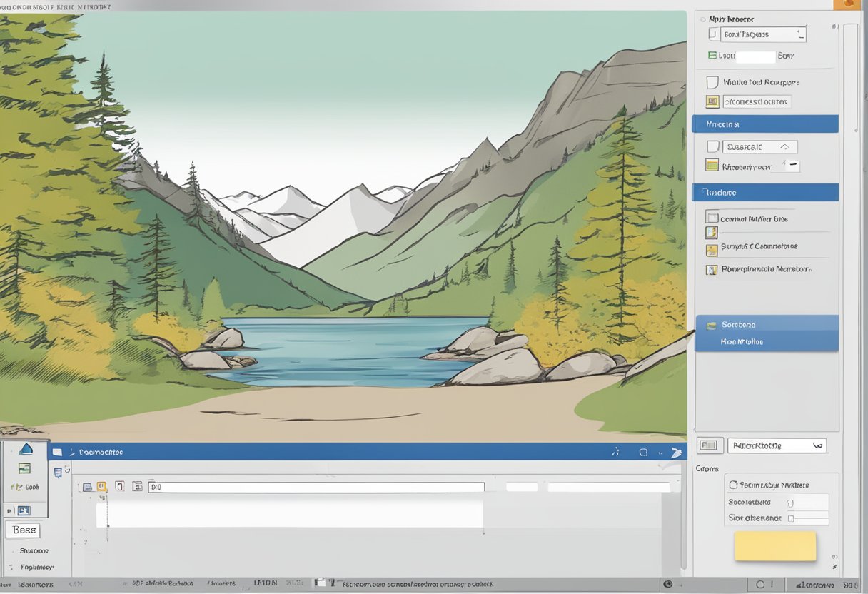
Task: Expand the dropdown beside the yellow calendar icon
Action: [792, 165]
